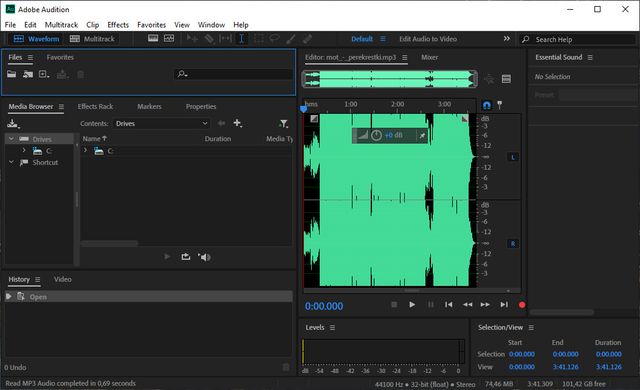The width and height of the screenshot is (640, 390).
Task: Switch to Edit Audio to Video workspace
Action: pos(428,39)
